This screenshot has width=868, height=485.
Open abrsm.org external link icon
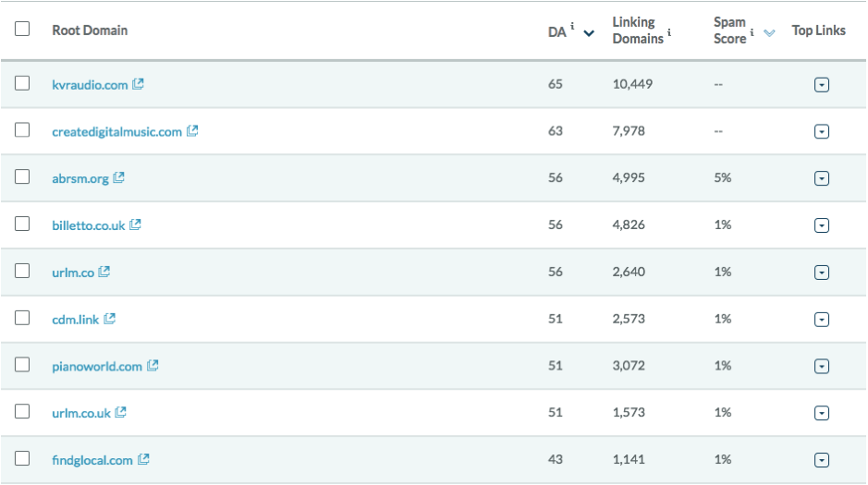[x=119, y=177]
